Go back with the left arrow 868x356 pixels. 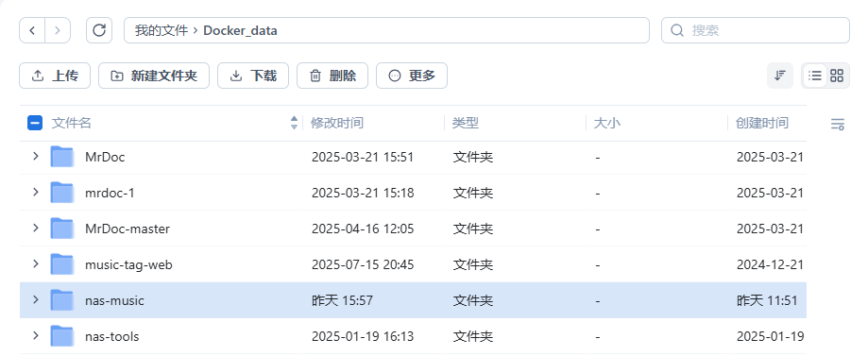(x=32, y=30)
